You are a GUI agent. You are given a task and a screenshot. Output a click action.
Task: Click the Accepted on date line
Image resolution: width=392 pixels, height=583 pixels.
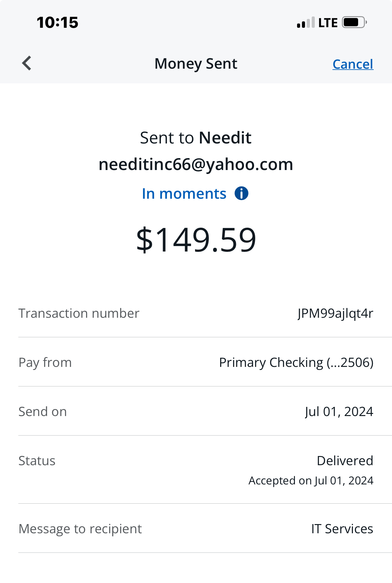[311, 481]
